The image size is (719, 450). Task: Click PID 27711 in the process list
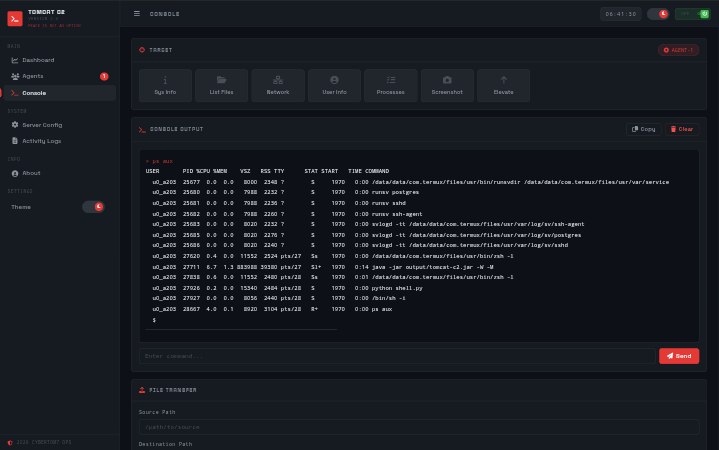pyautogui.click(x=191, y=267)
